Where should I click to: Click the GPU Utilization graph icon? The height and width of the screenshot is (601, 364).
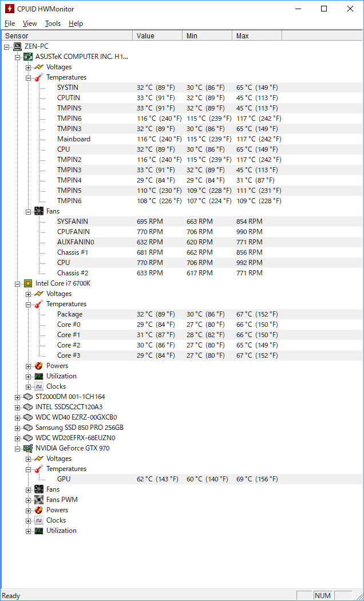tap(39, 531)
